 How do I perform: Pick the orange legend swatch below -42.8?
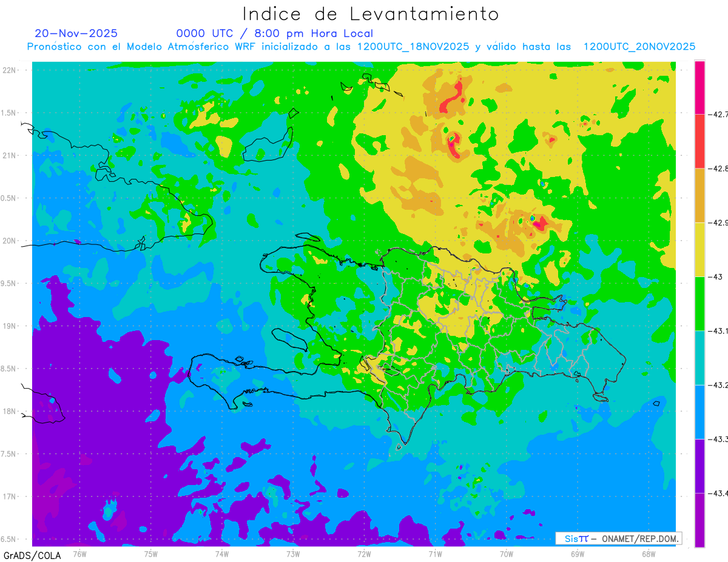point(699,195)
